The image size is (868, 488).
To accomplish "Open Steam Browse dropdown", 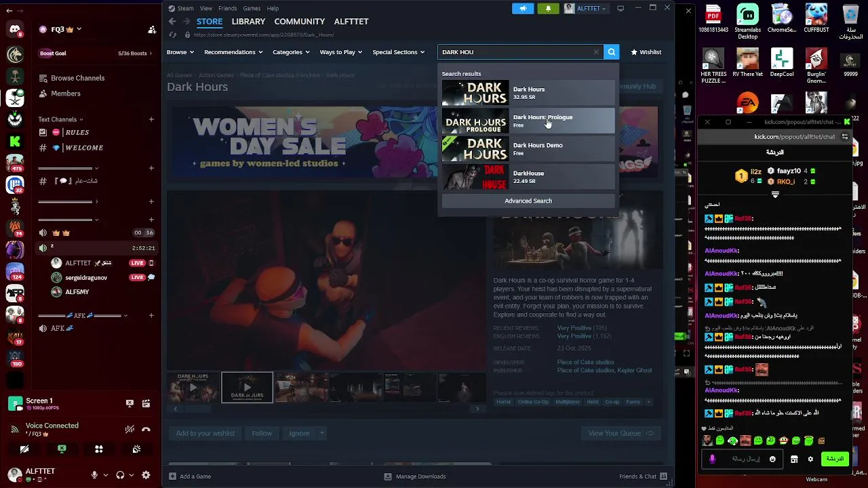I will (180, 52).
